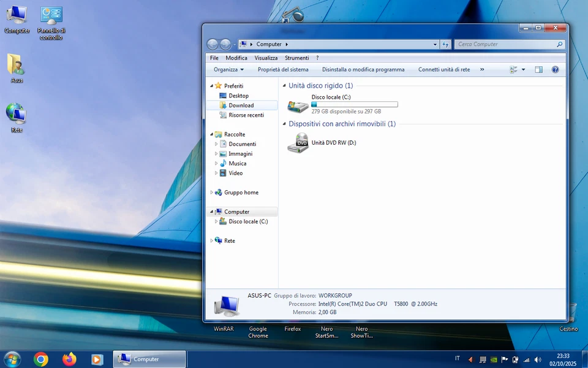Open the Strumenti menu
This screenshot has height=368, width=588.
click(x=296, y=58)
